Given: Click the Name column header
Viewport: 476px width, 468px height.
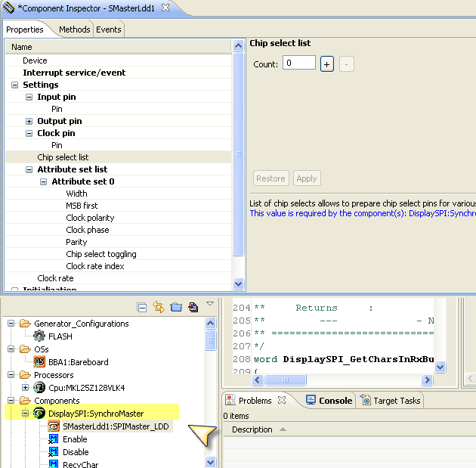Looking at the screenshot, I should pos(119,47).
